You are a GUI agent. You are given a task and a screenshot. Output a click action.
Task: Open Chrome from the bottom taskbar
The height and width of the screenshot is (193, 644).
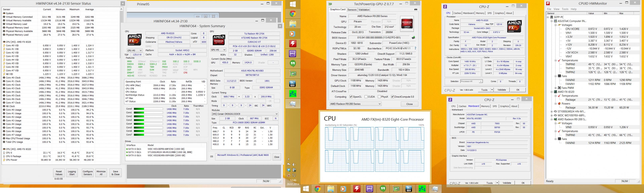318,189
